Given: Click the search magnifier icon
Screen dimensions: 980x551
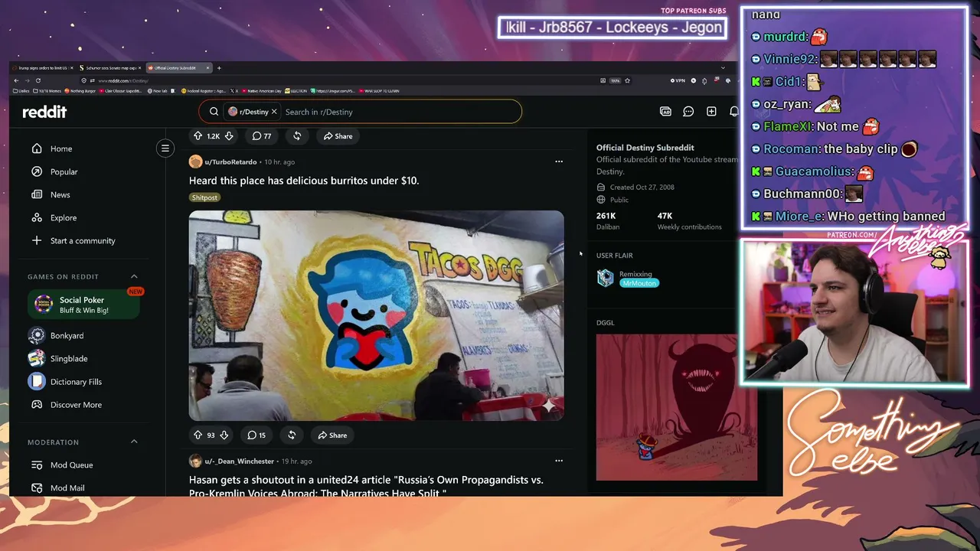Looking at the screenshot, I should pos(214,112).
